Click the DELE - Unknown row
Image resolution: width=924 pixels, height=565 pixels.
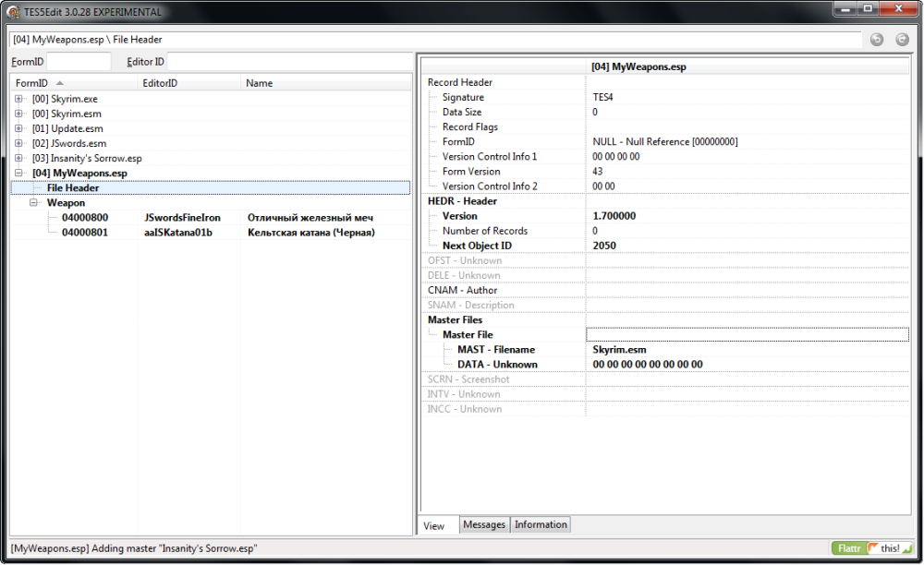665,275
